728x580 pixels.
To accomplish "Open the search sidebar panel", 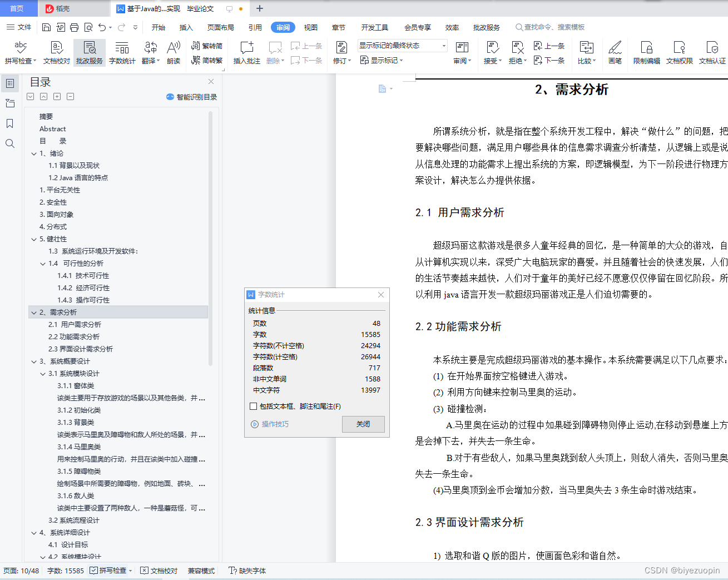I will (x=10, y=143).
